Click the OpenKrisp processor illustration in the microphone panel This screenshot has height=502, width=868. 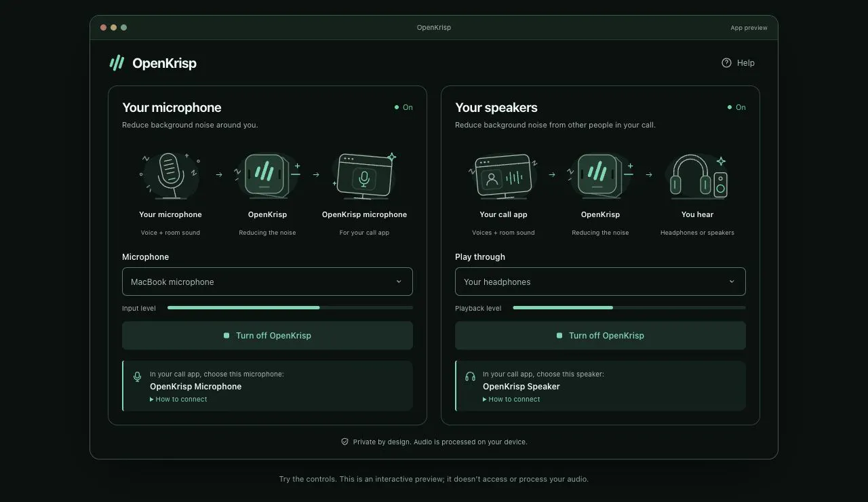point(267,176)
